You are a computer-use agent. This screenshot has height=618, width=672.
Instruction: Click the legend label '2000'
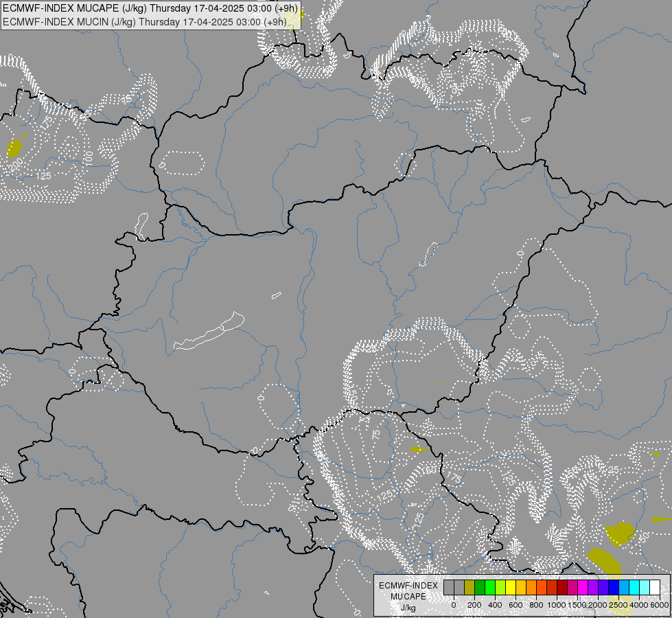[x=598, y=605]
